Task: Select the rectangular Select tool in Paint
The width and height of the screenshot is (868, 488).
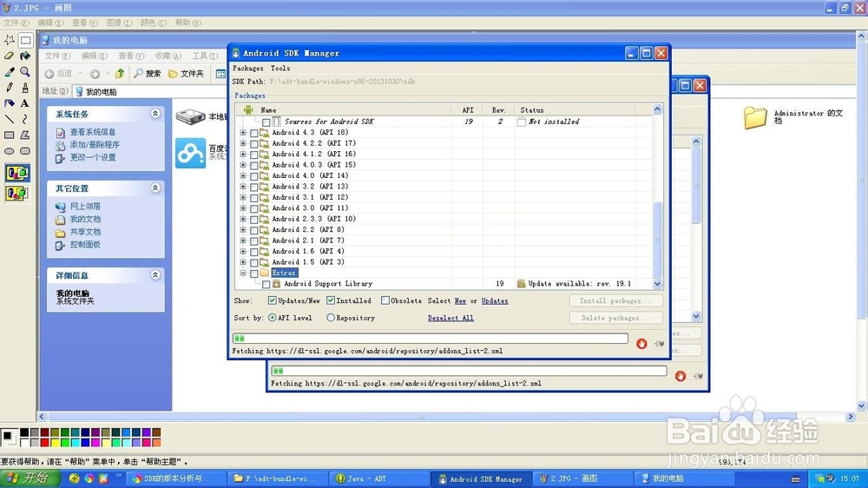Action: (25, 40)
